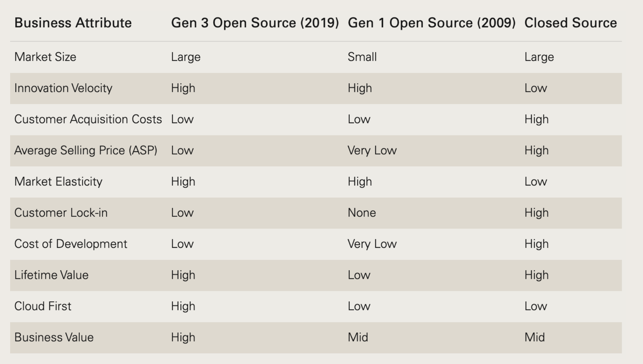The width and height of the screenshot is (643, 364).
Task: Click the Small value for Market Size
Action: (x=362, y=57)
